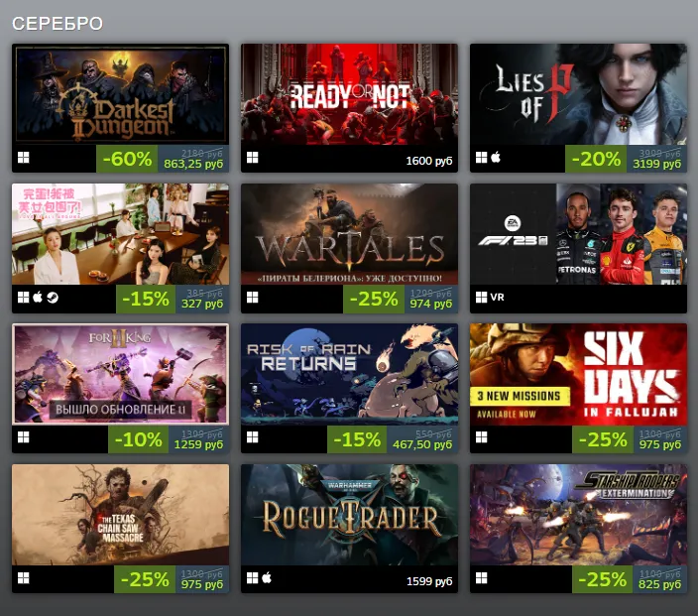Click the Windows icon under Wartales
Viewport: 698px width, 616px height.
253,297
